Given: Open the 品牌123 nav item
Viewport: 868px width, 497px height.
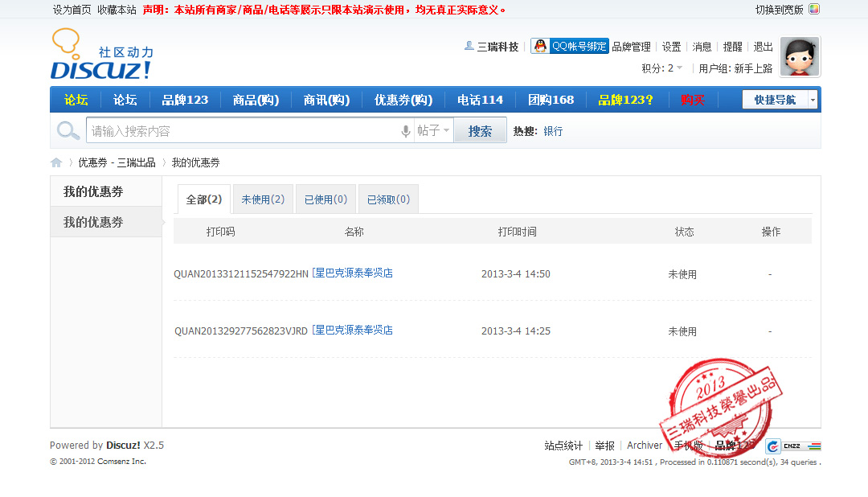Looking at the screenshot, I should click(x=185, y=100).
